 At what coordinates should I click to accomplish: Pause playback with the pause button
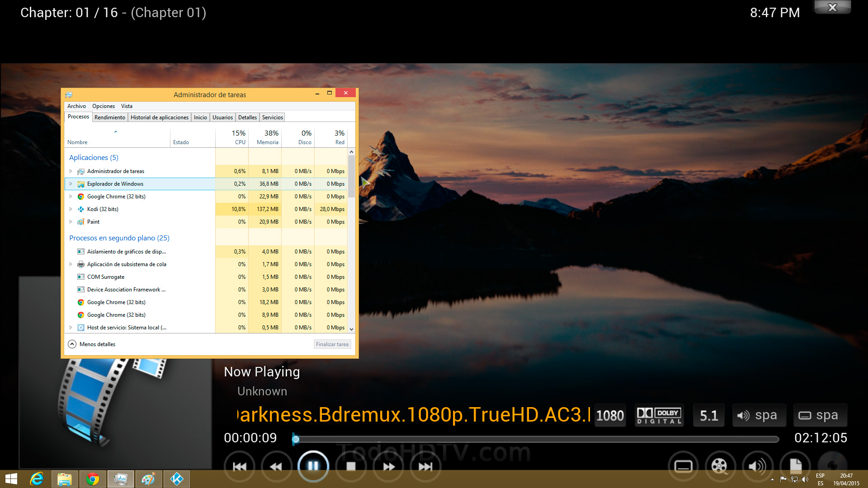pos(313,466)
